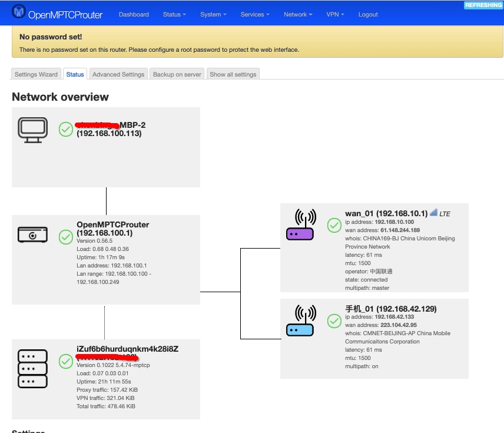Toggle the green status check beside wan_01
Viewport: 504px width, 433px height.
click(334, 225)
